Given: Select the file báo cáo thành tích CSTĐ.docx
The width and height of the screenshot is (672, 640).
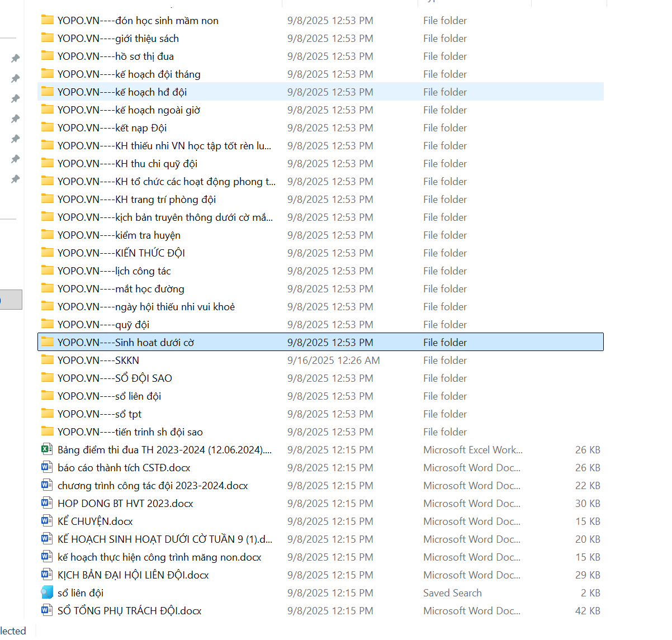Looking at the screenshot, I should click(x=124, y=468).
